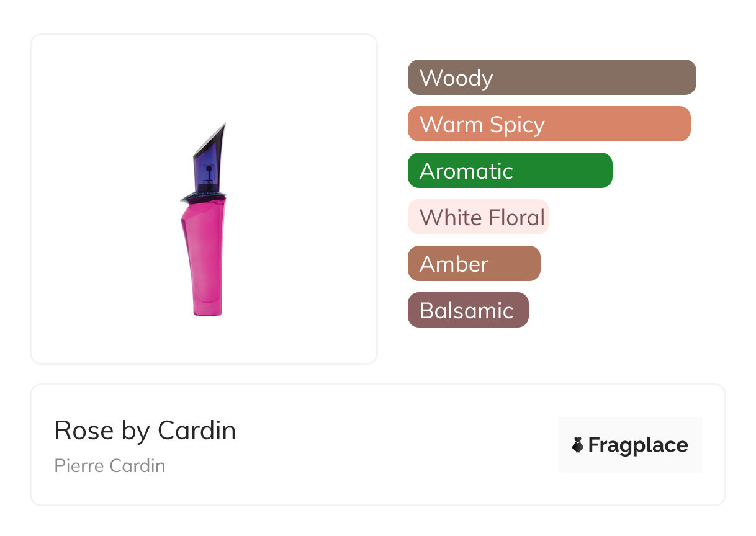Open the Pierre Cardin brand link
Screen dimensions: 756x536
pos(110,466)
